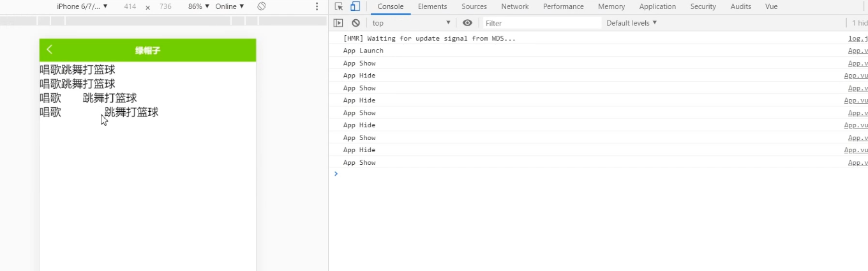Open the Network tab
The height and width of the screenshot is (271, 868).
pyautogui.click(x=515, y=6)
